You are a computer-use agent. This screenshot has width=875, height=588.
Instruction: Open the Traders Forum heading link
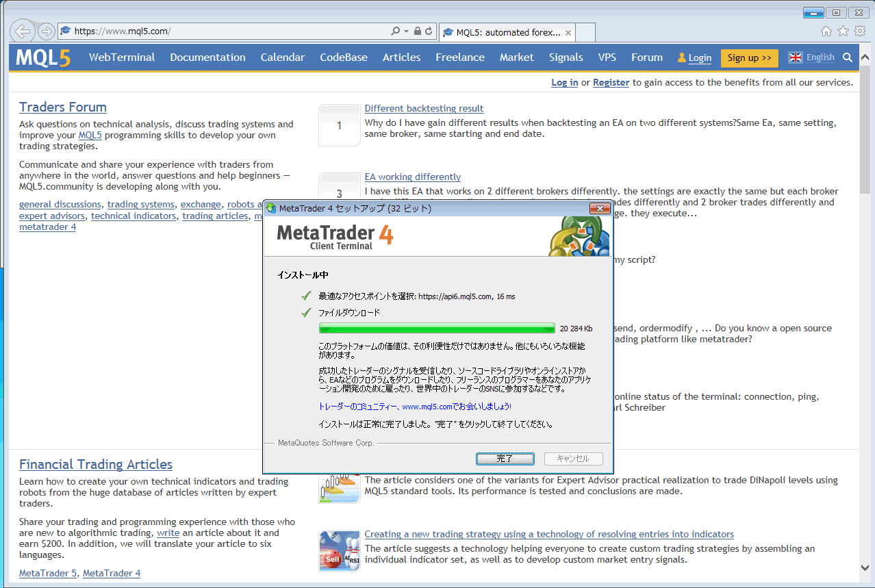63,107
